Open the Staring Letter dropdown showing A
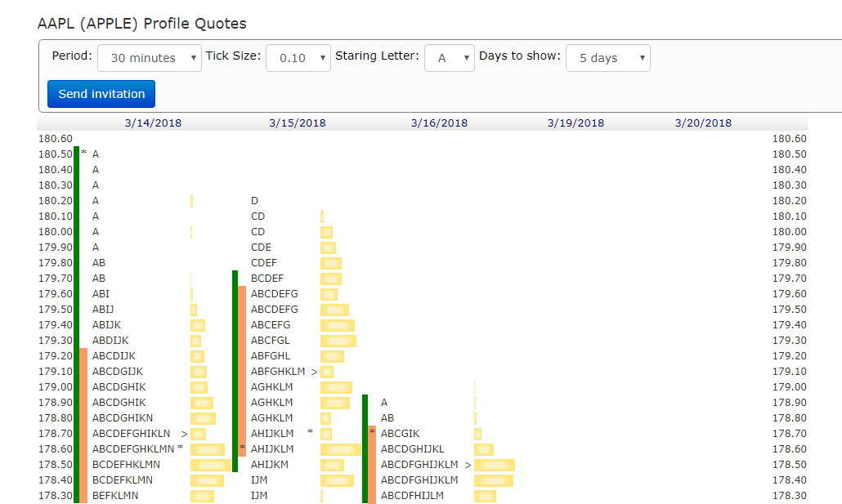842x504 pixels. point(450,58)
